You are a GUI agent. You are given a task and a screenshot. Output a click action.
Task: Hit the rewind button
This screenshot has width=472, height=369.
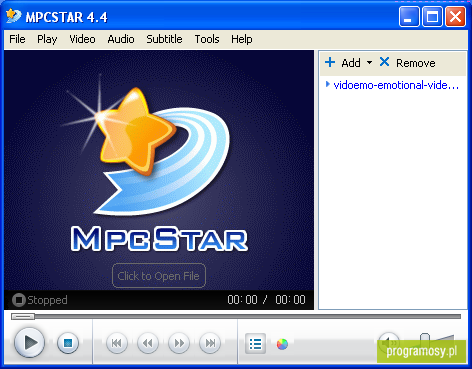click(148, 343)
